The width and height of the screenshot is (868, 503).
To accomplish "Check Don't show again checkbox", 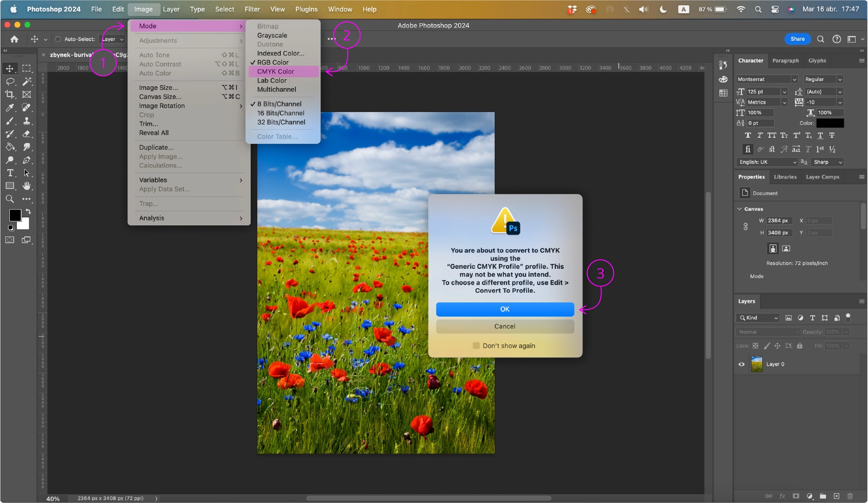I will coord(476,345).
